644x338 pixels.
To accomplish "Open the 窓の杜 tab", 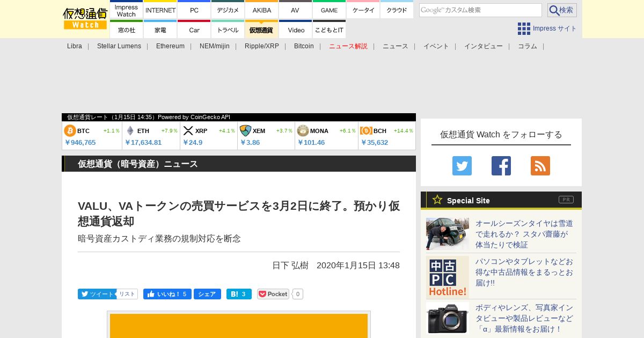I will pyautogui.click(x=126, y=30).
